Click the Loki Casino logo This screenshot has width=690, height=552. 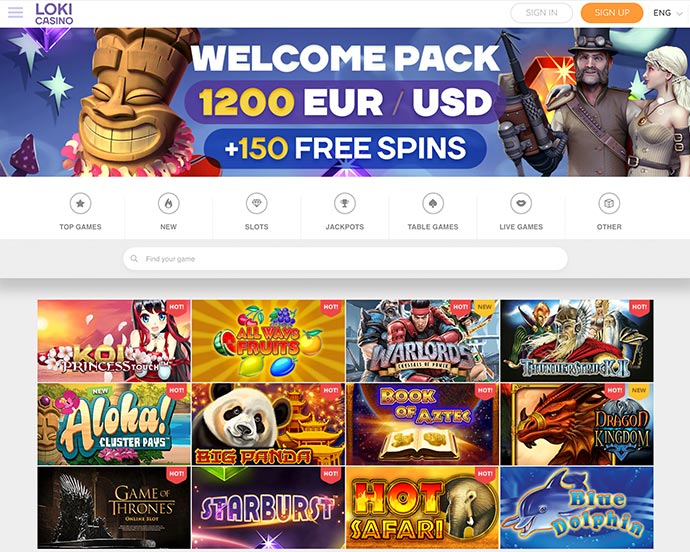[54, 14]
